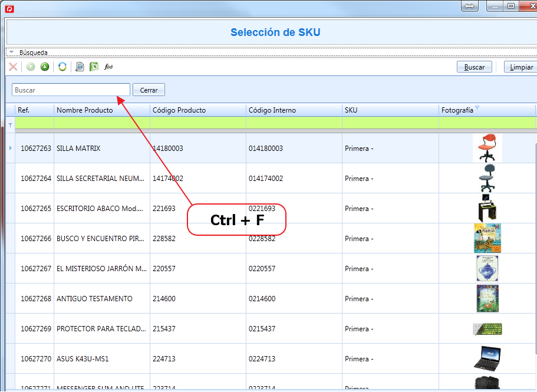
Task: Expand the SILLA MATRIX row indicator arrow
Action: pos(10,148)
